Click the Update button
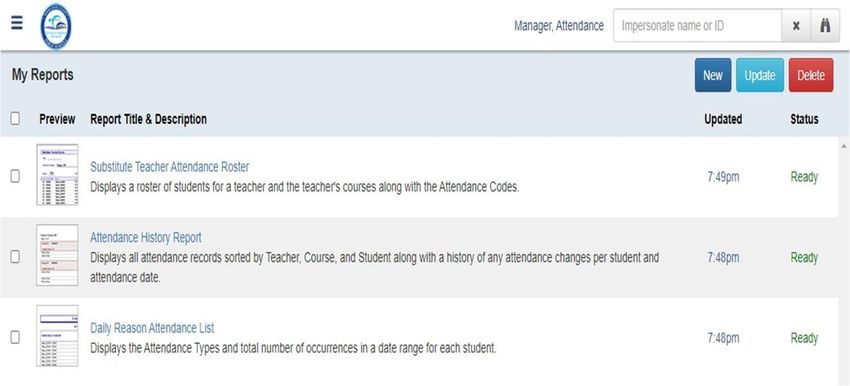This screenshot has width=850, height=386. [759, 75]
